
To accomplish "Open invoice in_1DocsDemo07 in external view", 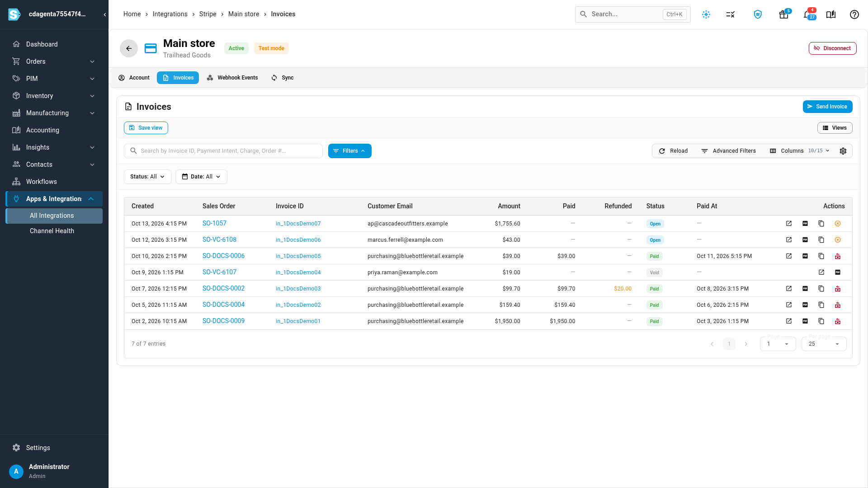I will pyautogui.click(x=789, y=224).
